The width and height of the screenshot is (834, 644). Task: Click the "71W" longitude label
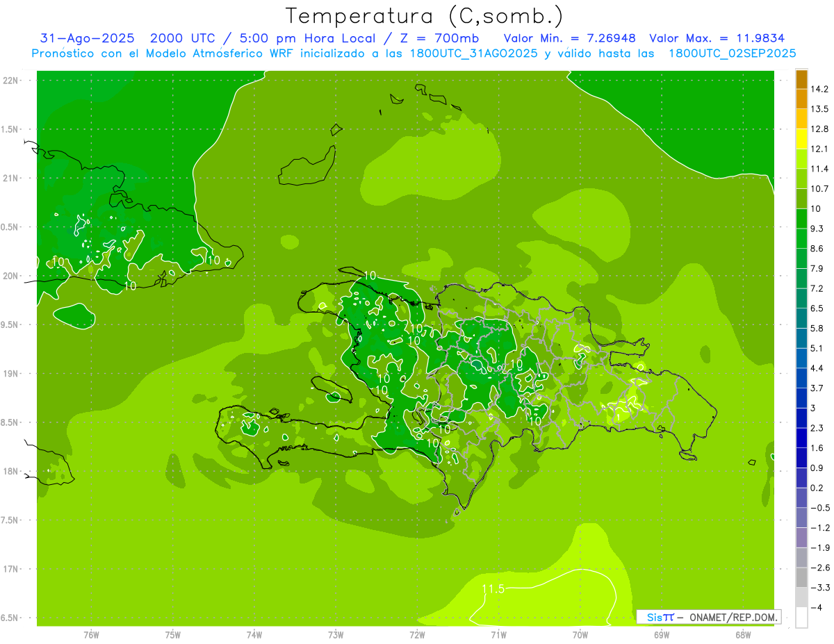pyautogui.click(x=498, y=634)
